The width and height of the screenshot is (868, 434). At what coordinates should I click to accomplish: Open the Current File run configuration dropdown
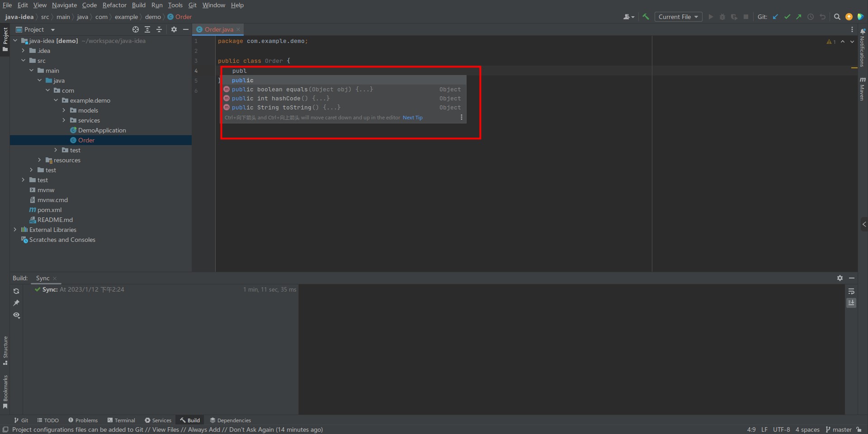678,17
